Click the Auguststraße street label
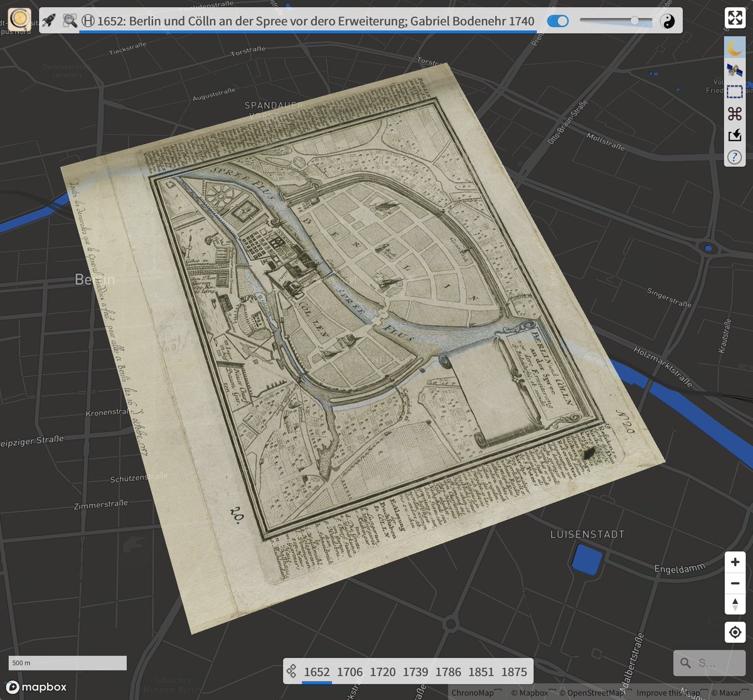This screenshot has width=753, height=700. tap(214, 94)
